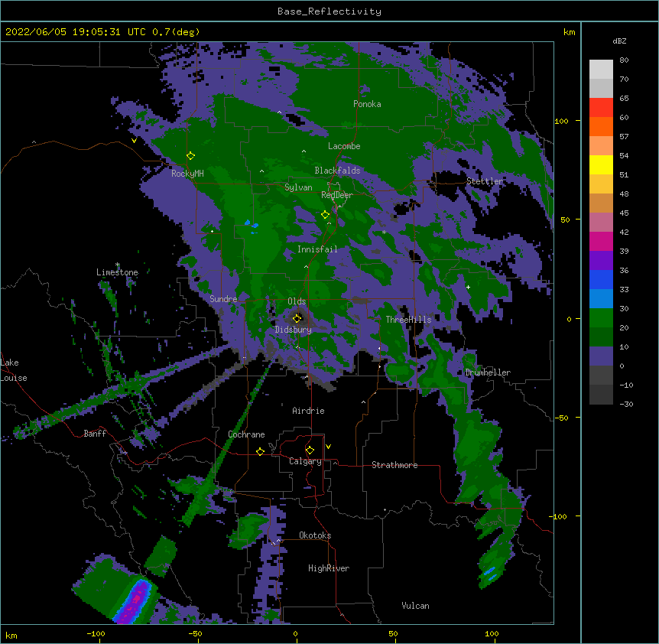
Task: Choose the royal blue 33-36 dBZ legend swatch
Action: tap(601, 279)
